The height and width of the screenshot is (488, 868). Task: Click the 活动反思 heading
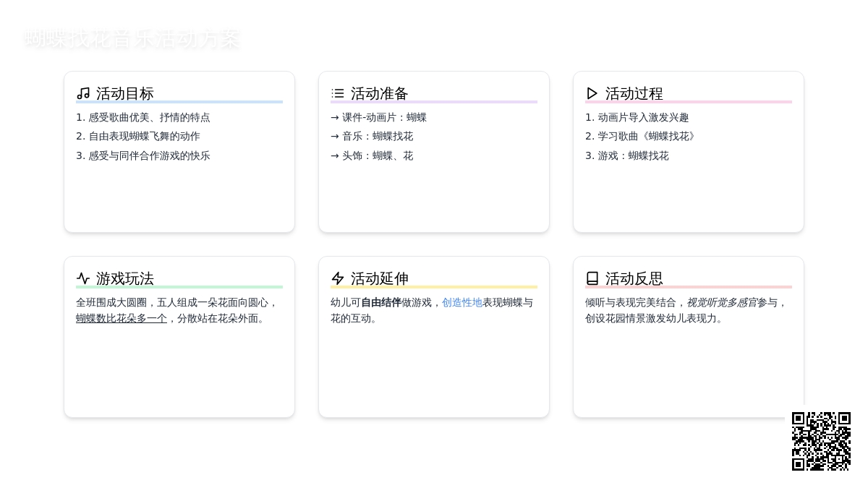pos(634,278)
